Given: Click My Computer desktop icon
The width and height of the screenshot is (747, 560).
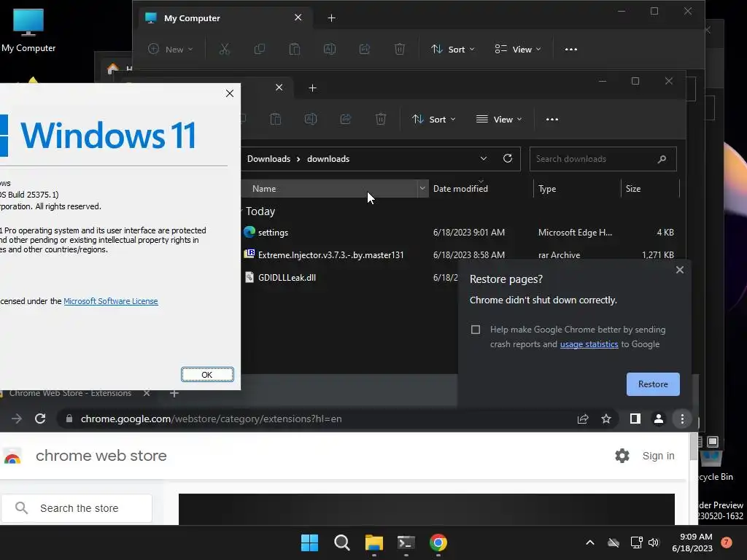Looking at the screenshot, I should [x=28, y=31].
